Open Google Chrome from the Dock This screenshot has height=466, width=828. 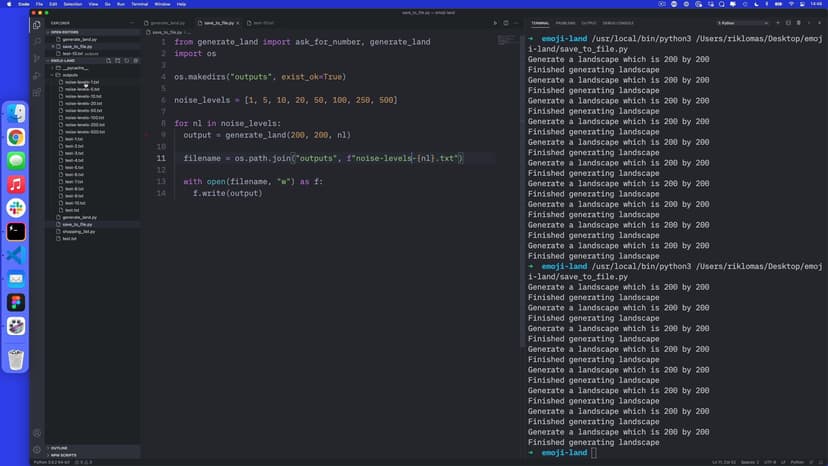(16, 137)
